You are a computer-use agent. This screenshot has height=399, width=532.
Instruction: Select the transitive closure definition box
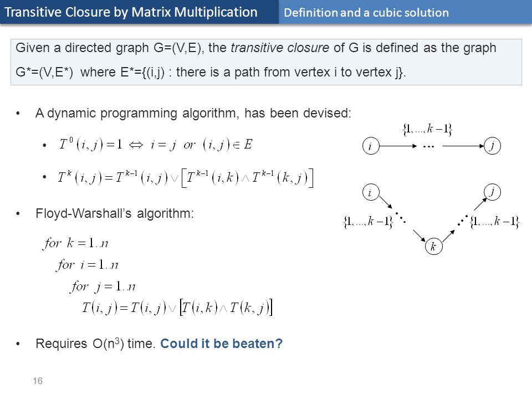point(266,62)
